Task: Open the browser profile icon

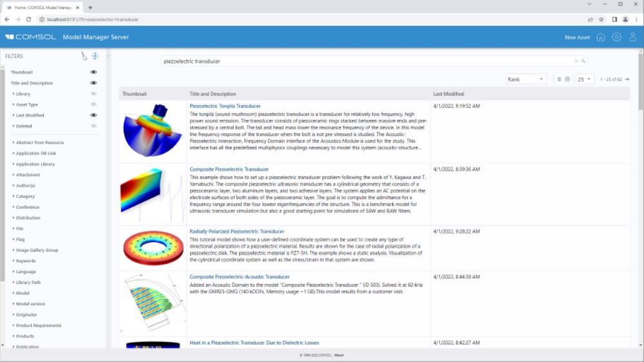Action: pos(625,19)
